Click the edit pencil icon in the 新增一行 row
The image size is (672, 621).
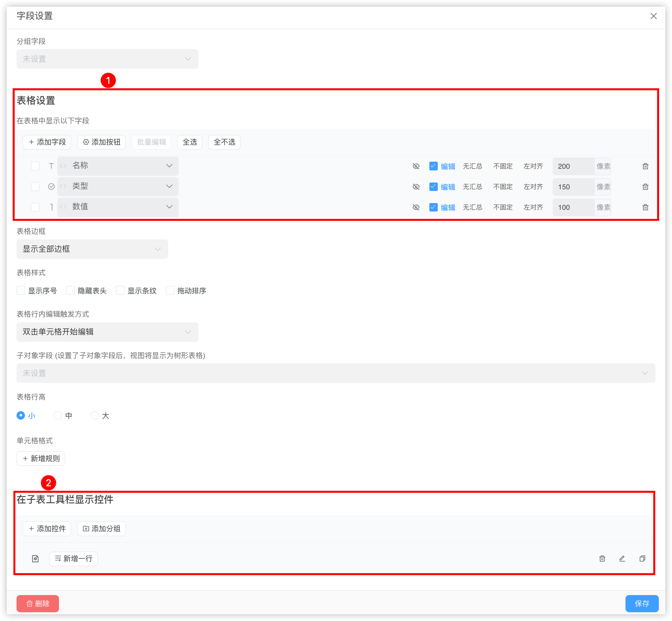pyautogui.click(x=622, y=559)
